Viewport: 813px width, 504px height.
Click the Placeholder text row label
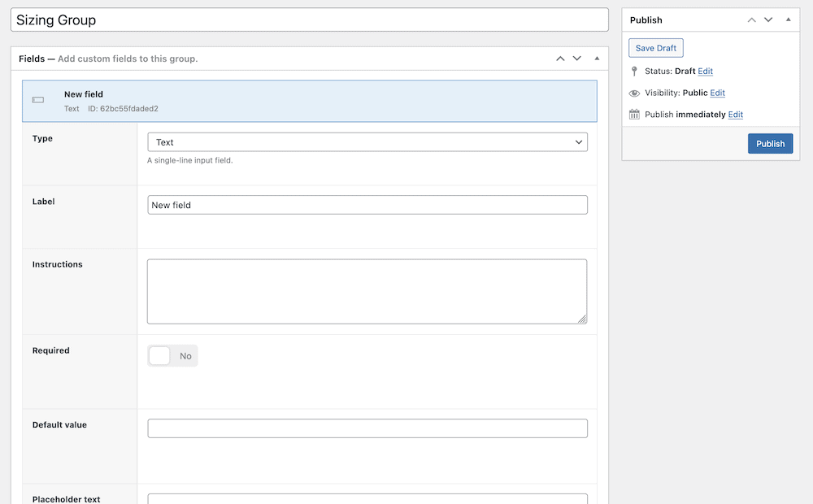point(67,499)
